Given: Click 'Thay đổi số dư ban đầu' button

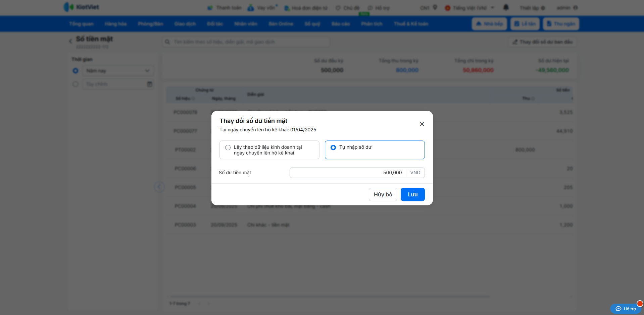Looking at the screenshot, I should click(x=543, y=42).
